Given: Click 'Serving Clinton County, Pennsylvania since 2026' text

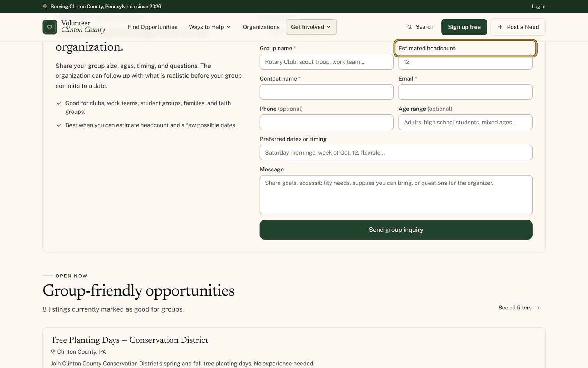Looking at the screenshot, I should click(x=106, y=6).
